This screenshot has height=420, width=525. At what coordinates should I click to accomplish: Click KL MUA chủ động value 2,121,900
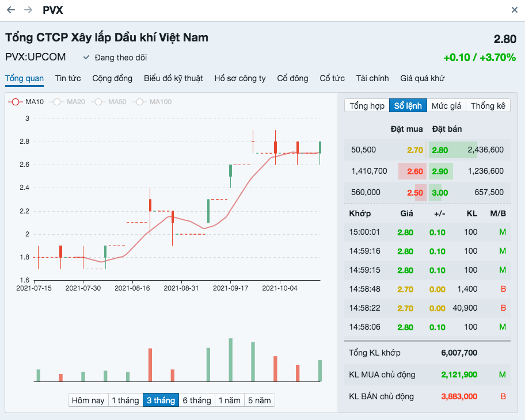point(459,375)
